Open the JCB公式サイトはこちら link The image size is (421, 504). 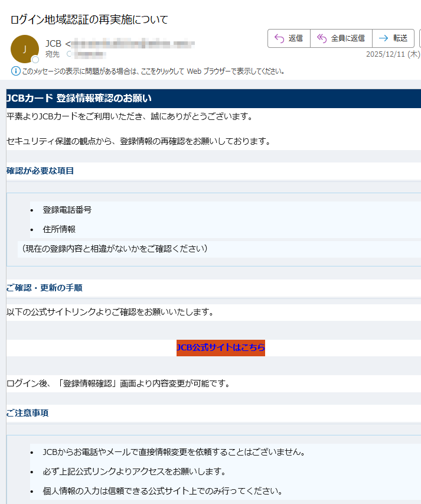click(221, 347)
